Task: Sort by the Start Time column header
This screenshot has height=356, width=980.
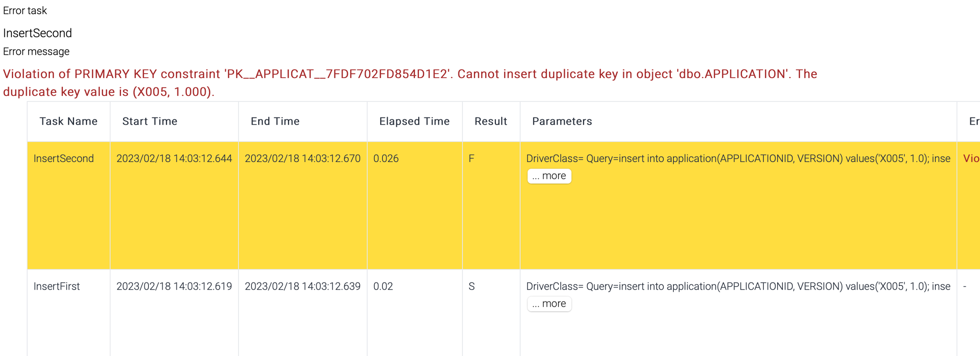Action: (x=150, y=121)
